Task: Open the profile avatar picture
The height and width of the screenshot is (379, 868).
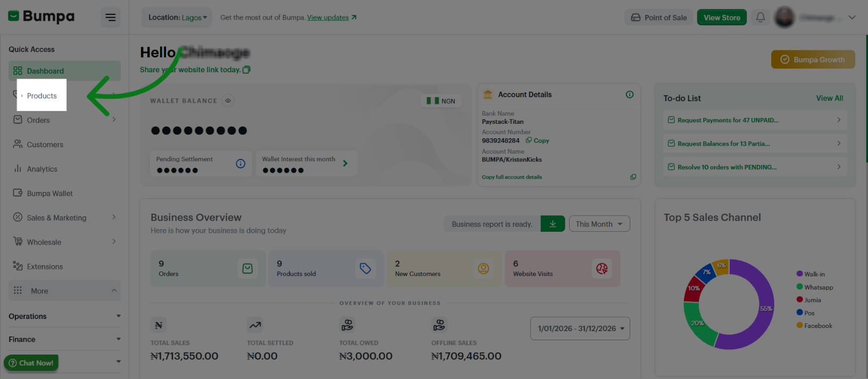Action: [x=784, y=18]
